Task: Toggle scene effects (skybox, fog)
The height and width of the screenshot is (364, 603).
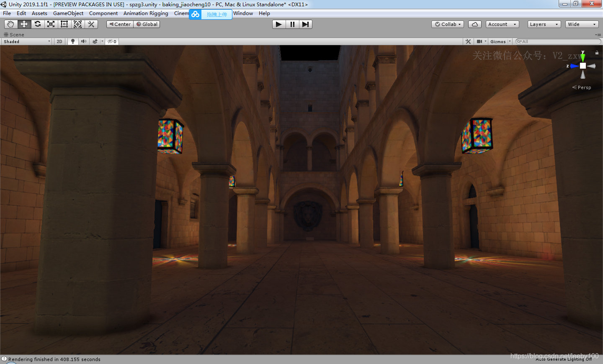Action: coord(95,41)
